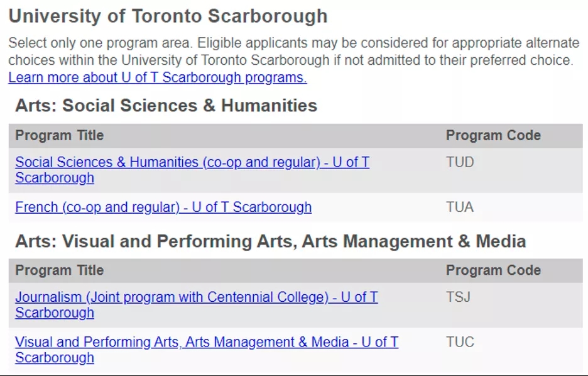Click 'Scarborough' second line of Social Sciences link

[x=55, y=177]
